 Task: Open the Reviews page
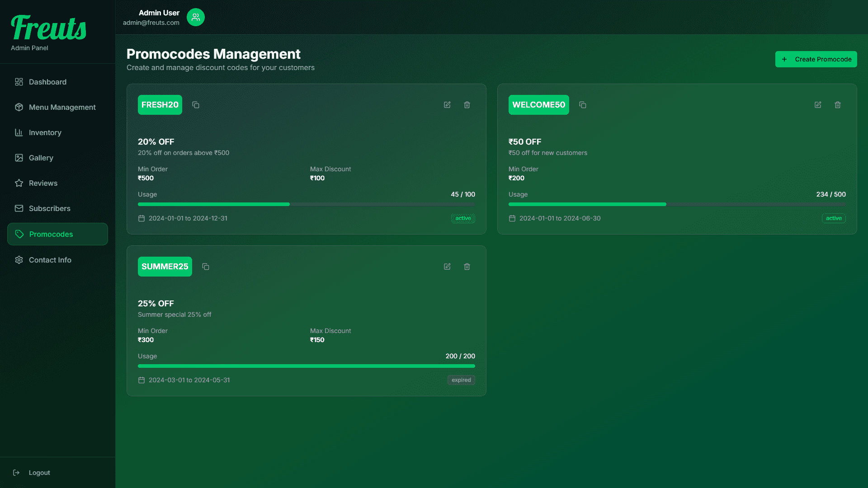point(43,183)
